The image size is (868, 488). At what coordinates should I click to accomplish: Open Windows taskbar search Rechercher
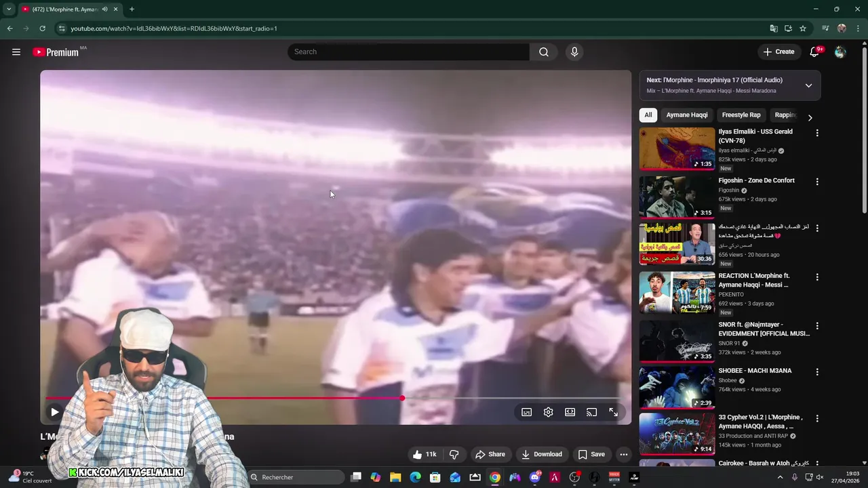[296, 477]
